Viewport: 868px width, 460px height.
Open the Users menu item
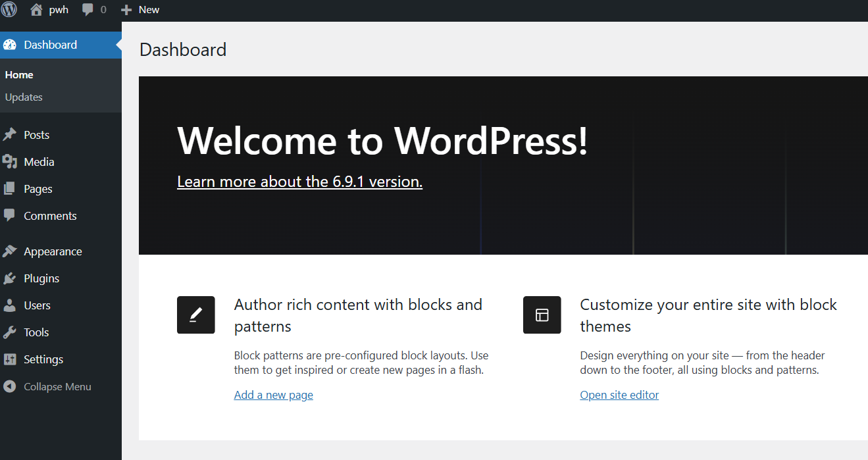(37, 305)
